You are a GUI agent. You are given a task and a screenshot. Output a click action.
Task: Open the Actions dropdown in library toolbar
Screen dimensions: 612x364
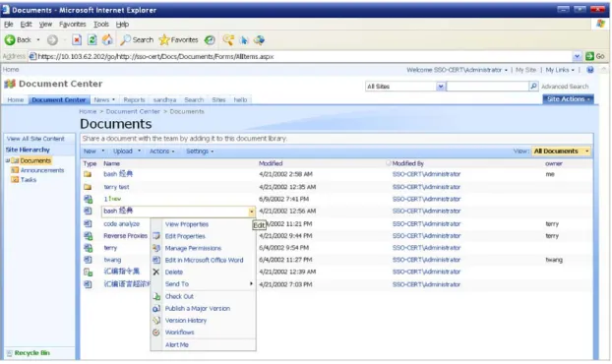pos(161,151)
